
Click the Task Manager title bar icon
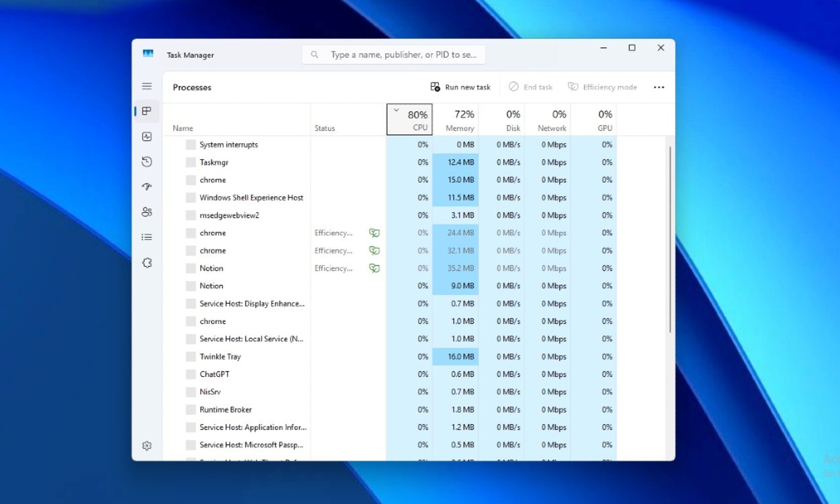[148, 54]
